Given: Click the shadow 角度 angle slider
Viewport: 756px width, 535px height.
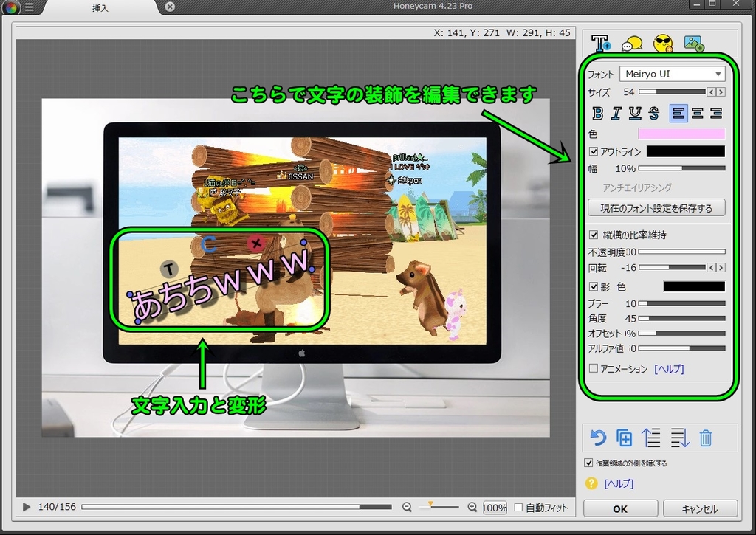Looking at the screenshot, I should (681, 318).
